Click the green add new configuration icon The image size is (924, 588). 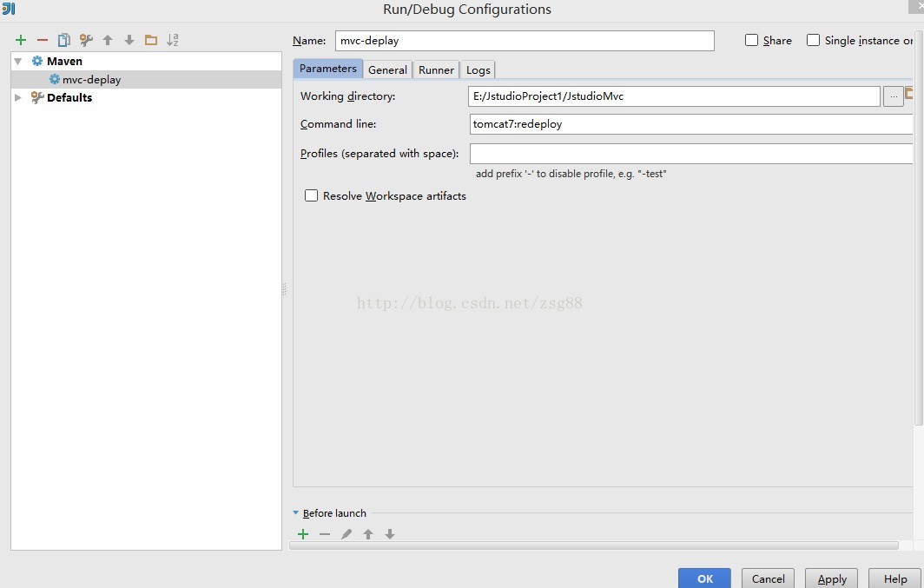point(21,40)
